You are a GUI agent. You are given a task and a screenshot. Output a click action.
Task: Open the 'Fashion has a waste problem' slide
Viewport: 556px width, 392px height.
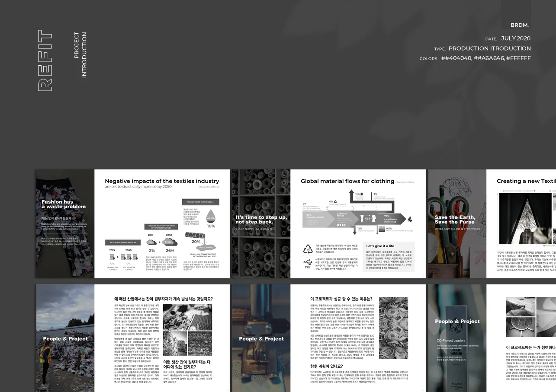tap(65, 223)
